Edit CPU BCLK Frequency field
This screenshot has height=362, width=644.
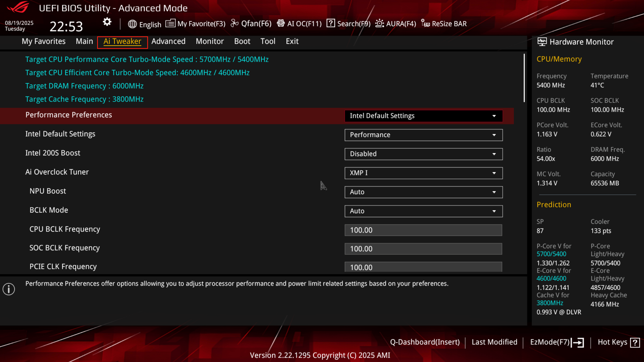[x=423, y=230]
